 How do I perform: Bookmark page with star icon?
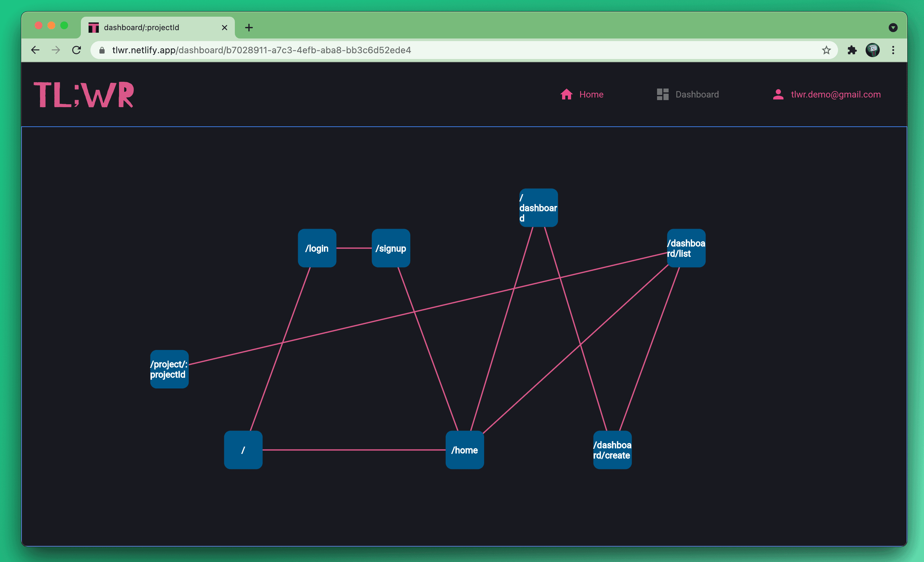[x=826, y=50]
